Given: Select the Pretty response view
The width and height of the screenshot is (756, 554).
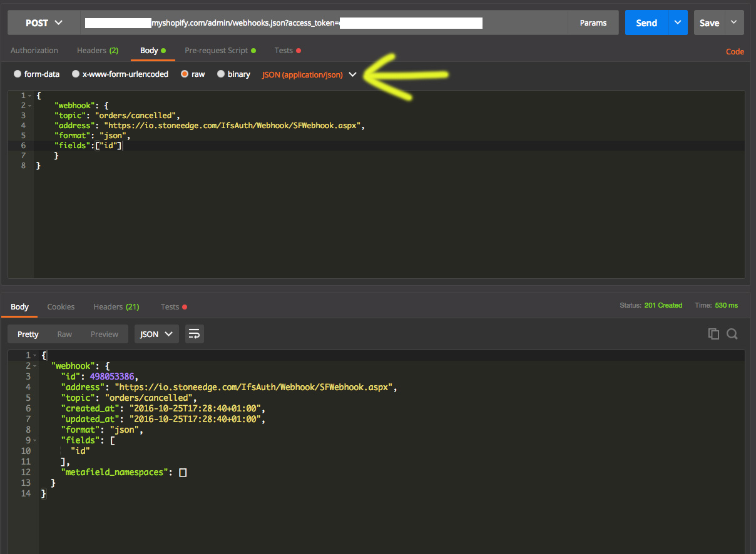Looking at the screenshot, I should click(28, 334).
